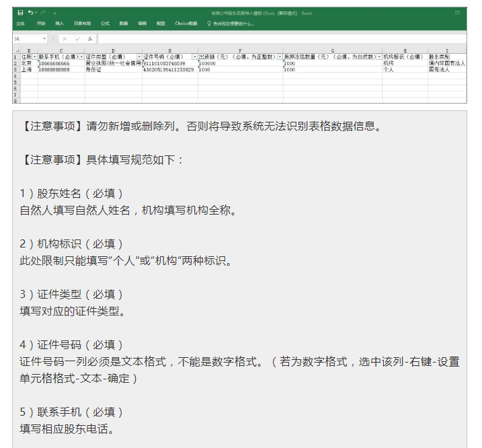Select column header H

pyautogui.click(x=405, y=50)
